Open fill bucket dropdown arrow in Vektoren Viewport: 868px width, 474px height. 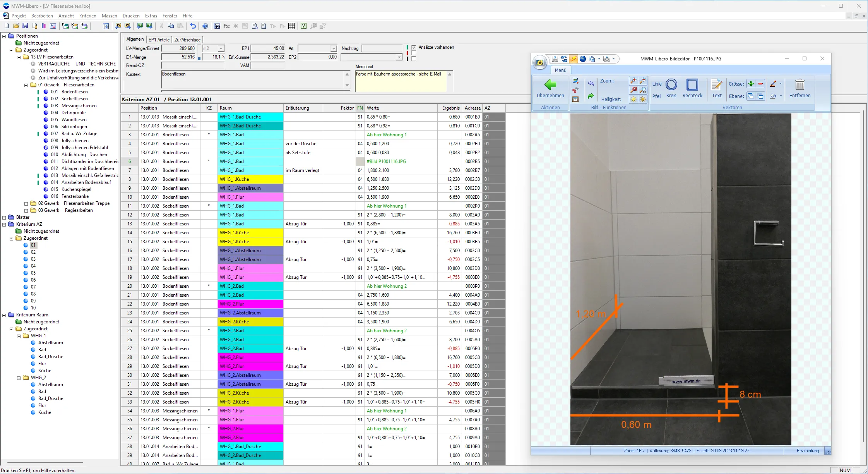tap(781, 96)
